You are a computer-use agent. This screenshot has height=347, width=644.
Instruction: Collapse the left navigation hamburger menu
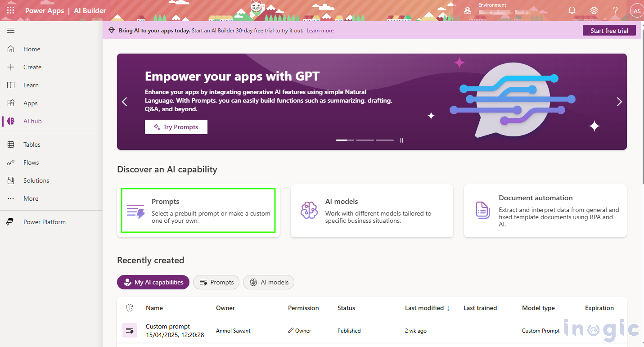pyautogui.click(x=11, y=31)
